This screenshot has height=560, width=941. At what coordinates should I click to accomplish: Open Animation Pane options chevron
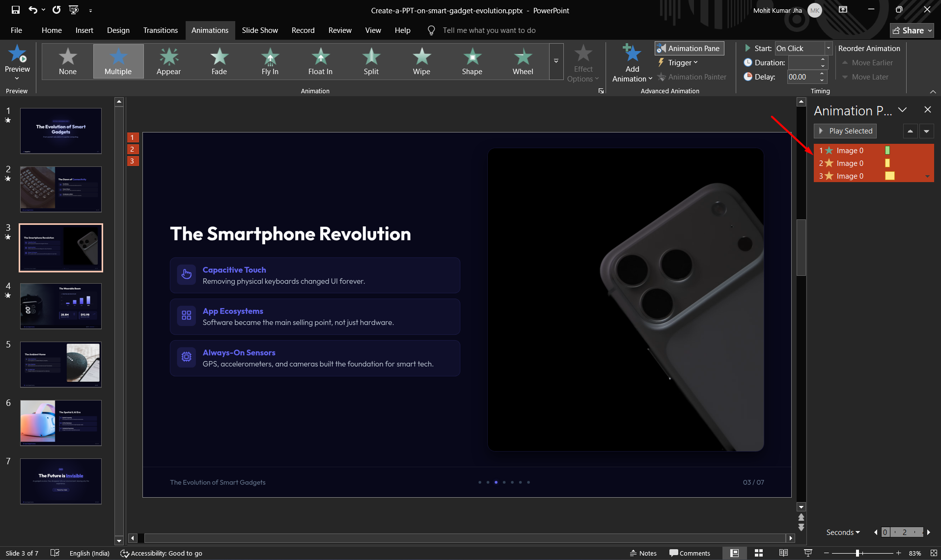click(902, 110)
